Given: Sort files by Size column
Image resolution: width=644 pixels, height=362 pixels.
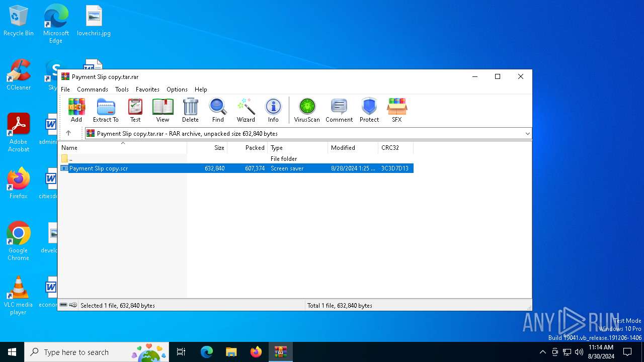Looking at the screenshot, I should [207, 148].
